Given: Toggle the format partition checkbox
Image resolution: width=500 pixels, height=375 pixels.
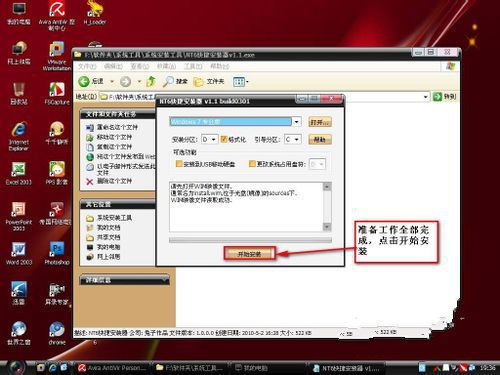Looking at the screenshot, I should tap(224, 139).
